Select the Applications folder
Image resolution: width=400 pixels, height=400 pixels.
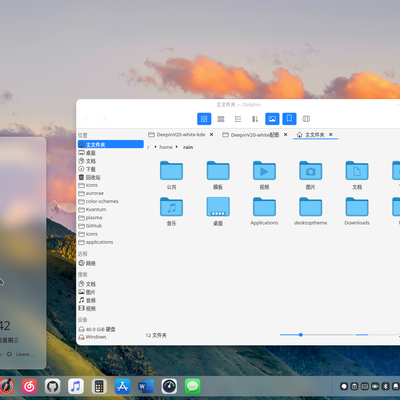click(x=264, y=211)
